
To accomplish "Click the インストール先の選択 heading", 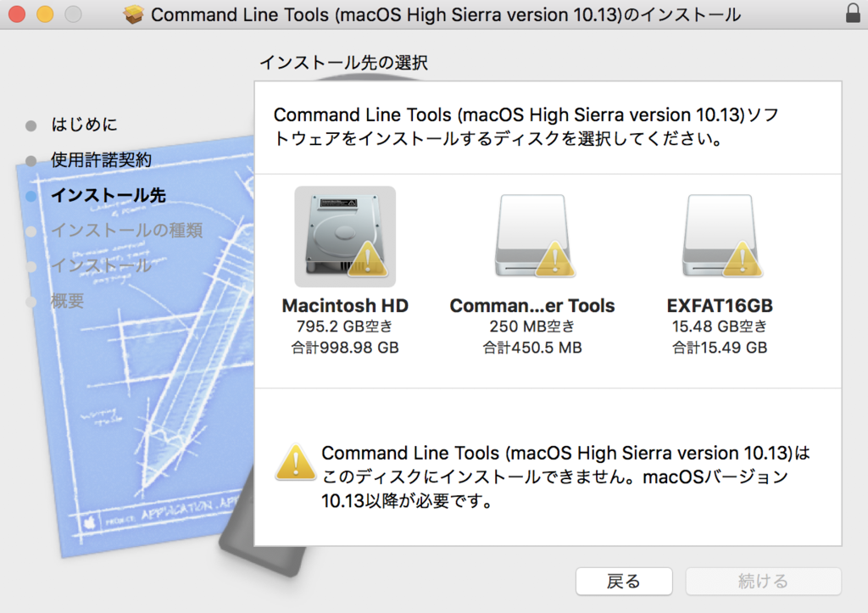I will pos(344,63).
